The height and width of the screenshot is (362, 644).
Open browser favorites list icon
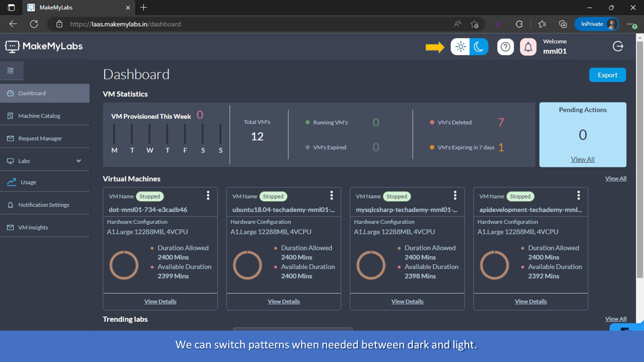[x=542, y=24]
